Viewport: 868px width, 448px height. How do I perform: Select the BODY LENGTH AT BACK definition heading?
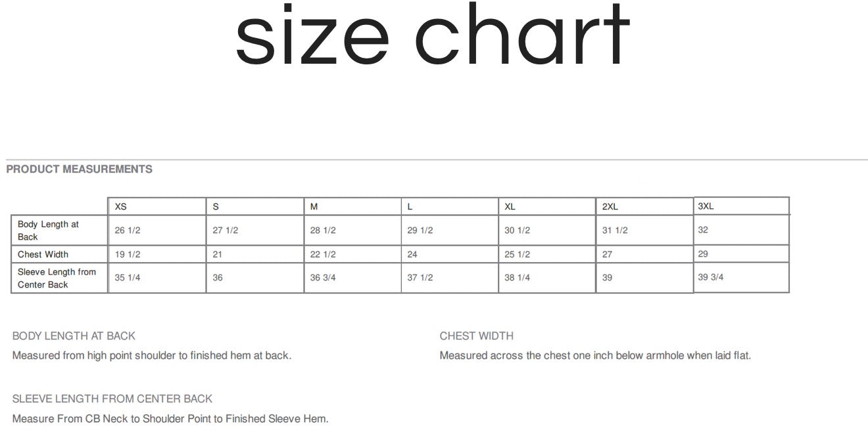click(74, 336)
